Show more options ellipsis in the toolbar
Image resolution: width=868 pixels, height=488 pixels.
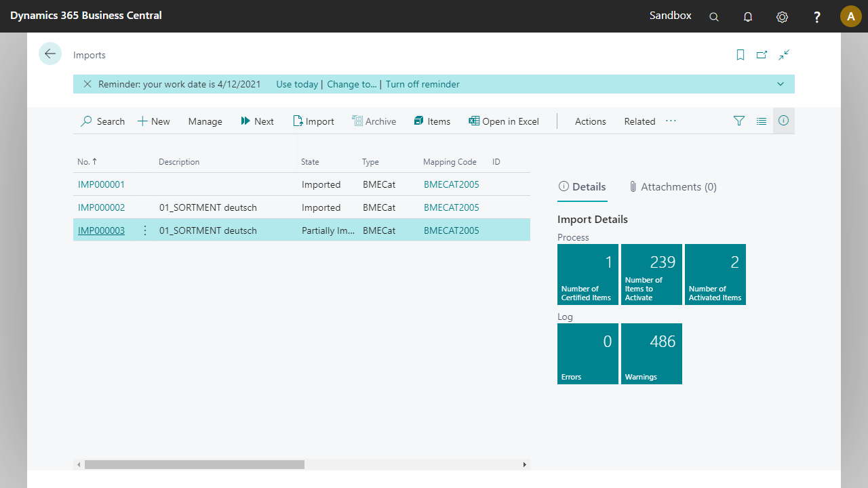tap(671, 121)
